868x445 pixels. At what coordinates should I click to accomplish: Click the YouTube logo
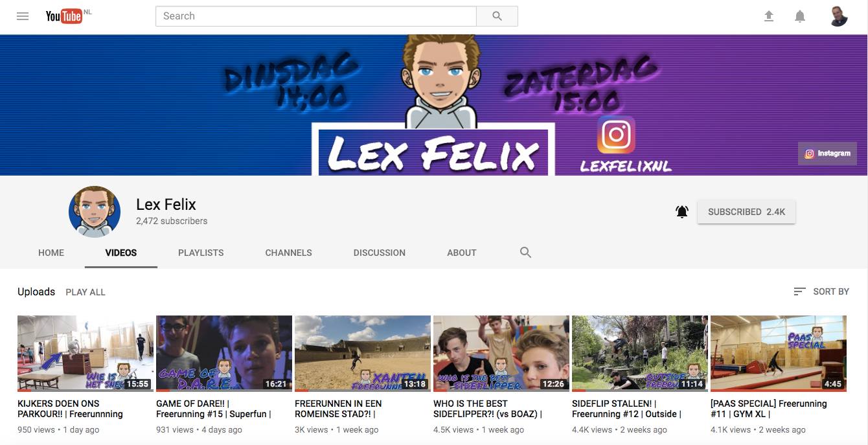point(64,16)
